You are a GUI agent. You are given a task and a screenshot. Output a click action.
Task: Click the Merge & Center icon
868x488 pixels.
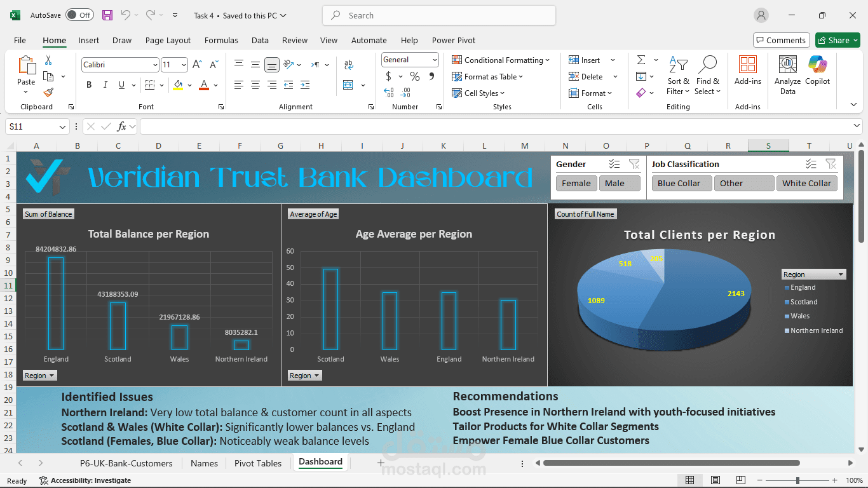(x=348, y=85)
